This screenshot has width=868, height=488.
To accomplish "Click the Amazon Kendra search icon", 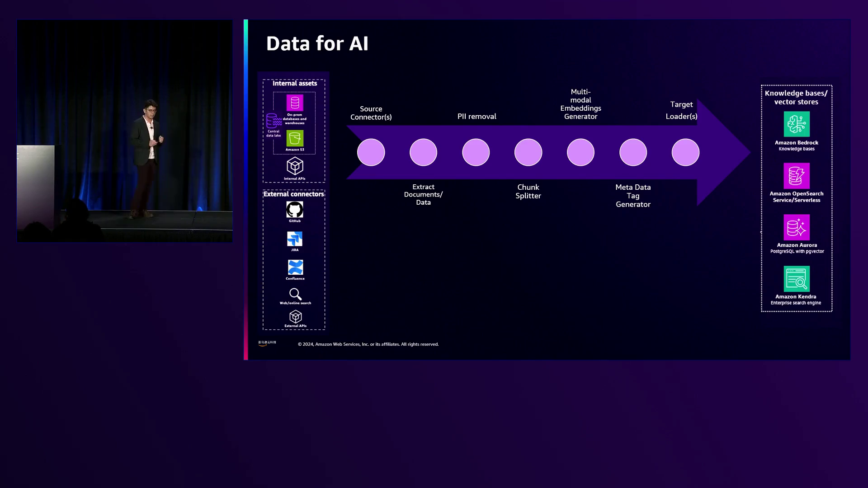I will [796, 279].
